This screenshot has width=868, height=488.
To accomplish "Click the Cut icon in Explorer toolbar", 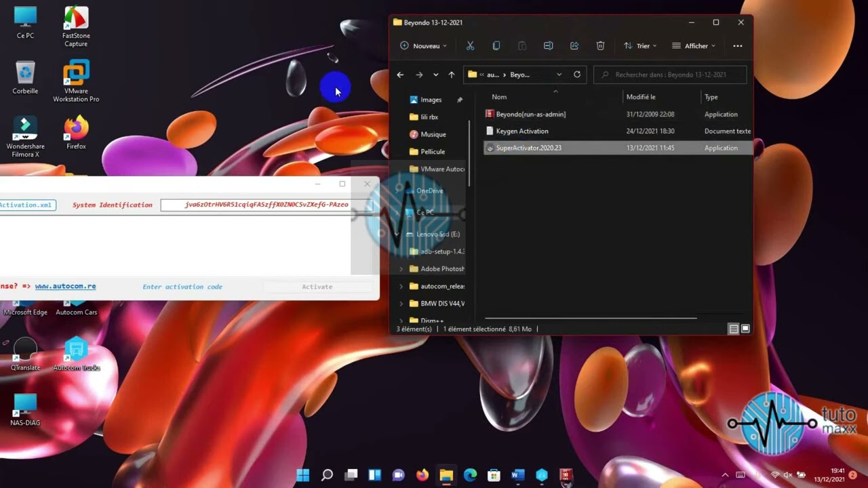I will point(470,46).
